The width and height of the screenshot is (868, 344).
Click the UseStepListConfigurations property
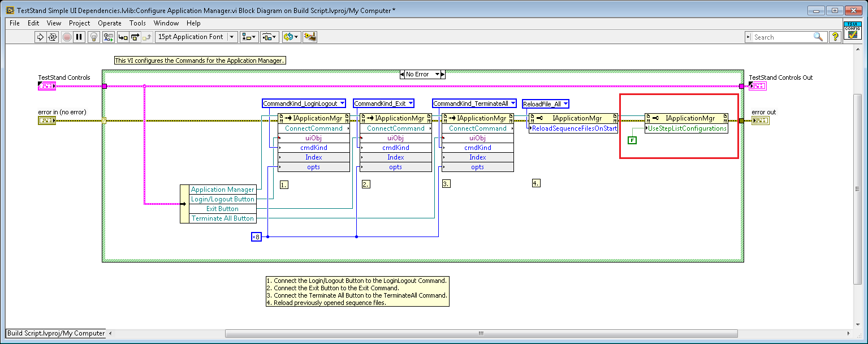click(687, 128)
